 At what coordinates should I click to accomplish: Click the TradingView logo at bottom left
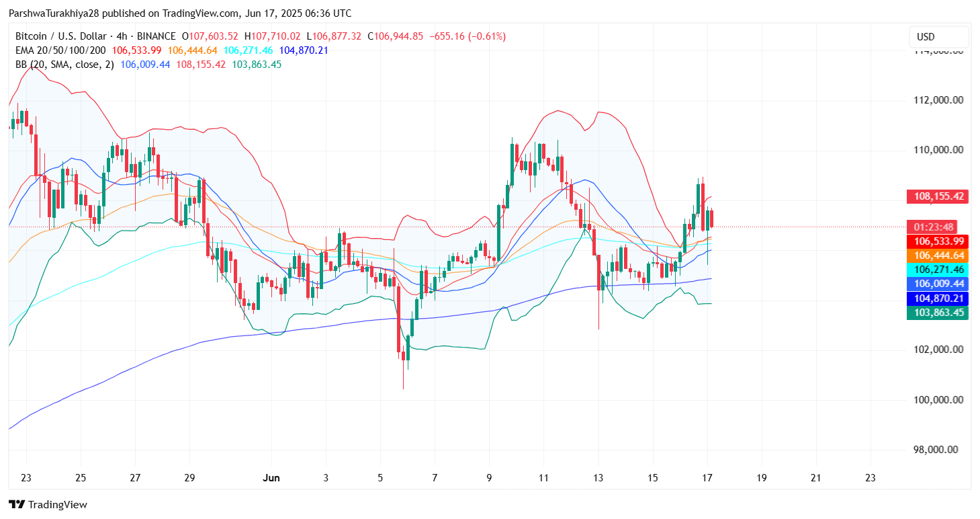click(x=48, y=504)
